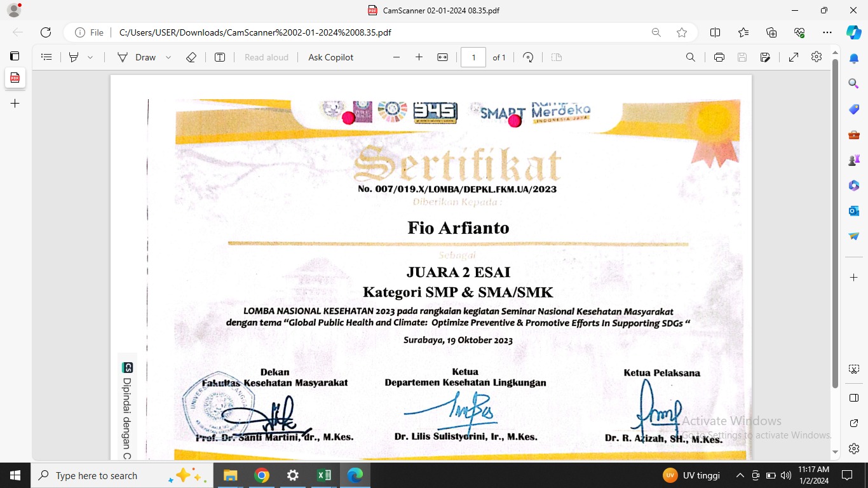Expand highlight color options
This screenshot has width=868, height=488.
[x=90, y=57]
